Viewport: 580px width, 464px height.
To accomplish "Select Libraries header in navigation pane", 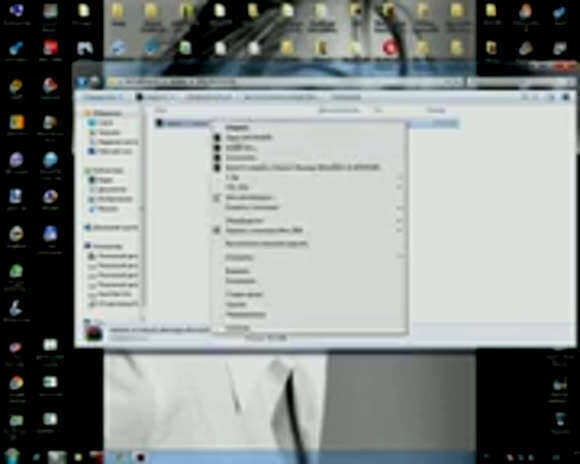I will [105, 171].
